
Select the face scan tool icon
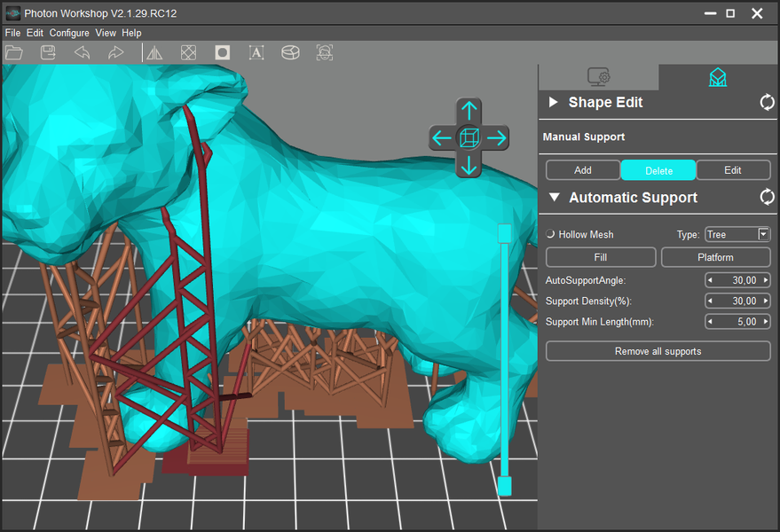[325, 52]
